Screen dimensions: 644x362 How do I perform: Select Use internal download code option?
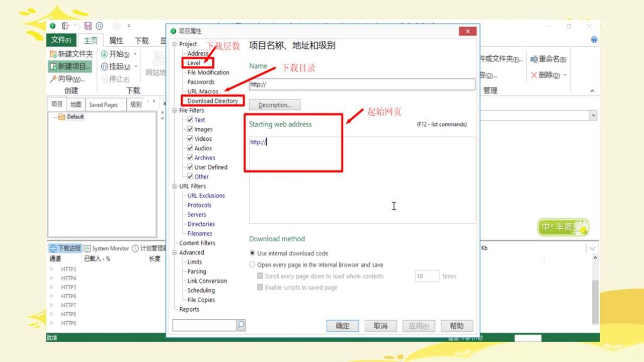253,253
